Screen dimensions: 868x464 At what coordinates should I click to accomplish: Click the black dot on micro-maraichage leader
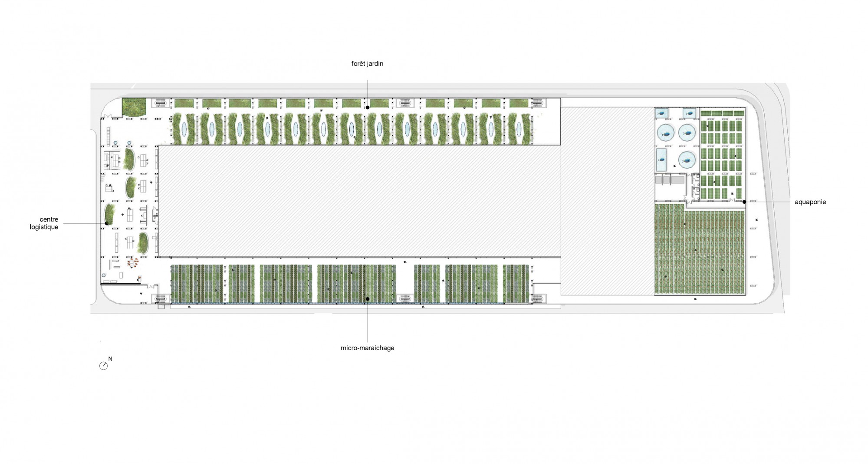367,299
